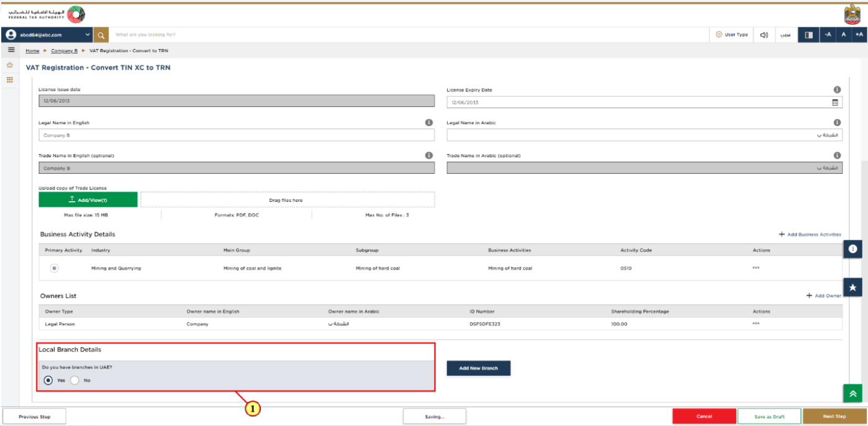868x426 pixels.
Task: Click the Legal Name in English field
Action: pos(237,135)
